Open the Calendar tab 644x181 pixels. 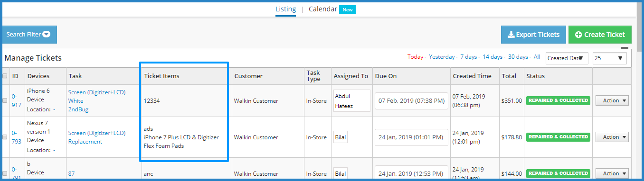point(323,9)
